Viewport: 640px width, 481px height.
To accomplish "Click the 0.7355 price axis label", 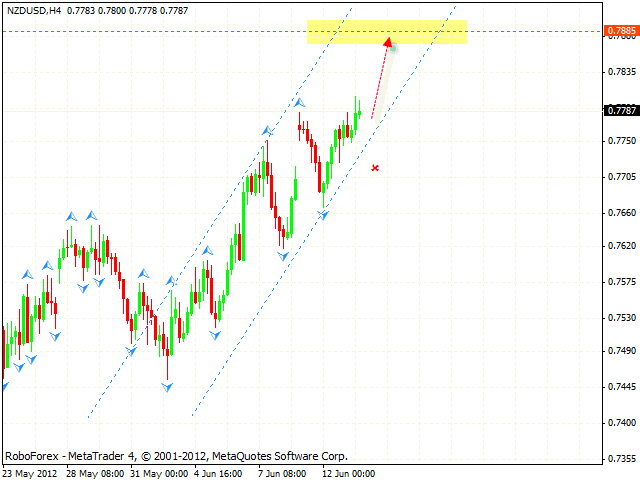I will pos(621,459).
